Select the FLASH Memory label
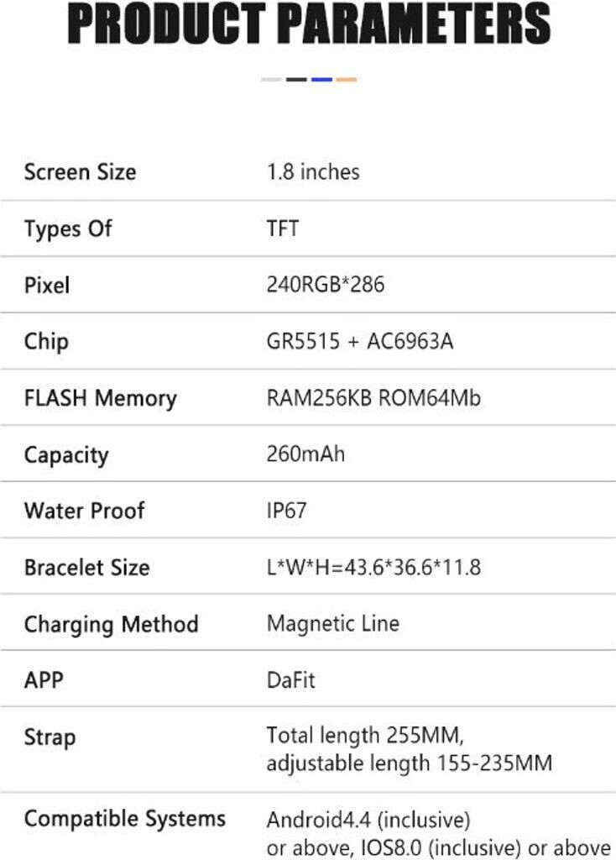 pos(100,398)
